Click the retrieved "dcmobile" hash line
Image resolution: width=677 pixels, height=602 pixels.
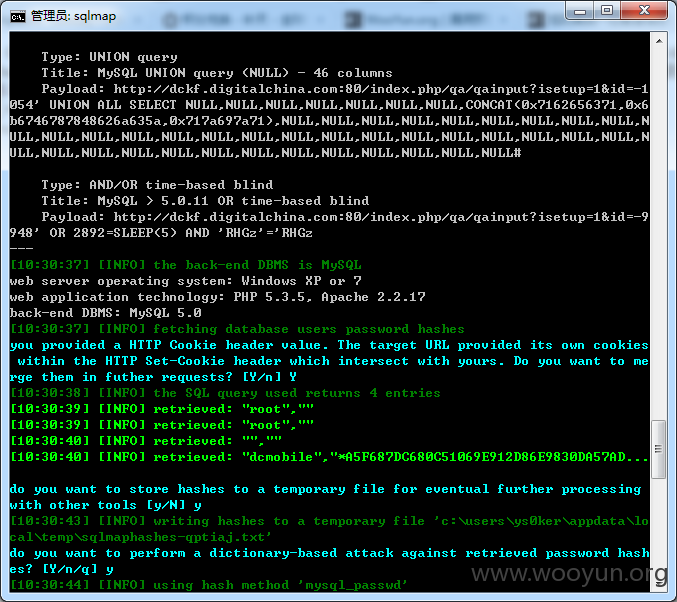(329, 457)
